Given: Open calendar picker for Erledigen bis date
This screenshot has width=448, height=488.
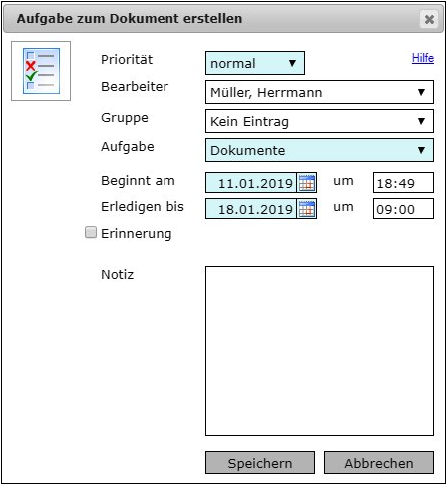Looking at the screenshot, I should click(x=307, y=209).
